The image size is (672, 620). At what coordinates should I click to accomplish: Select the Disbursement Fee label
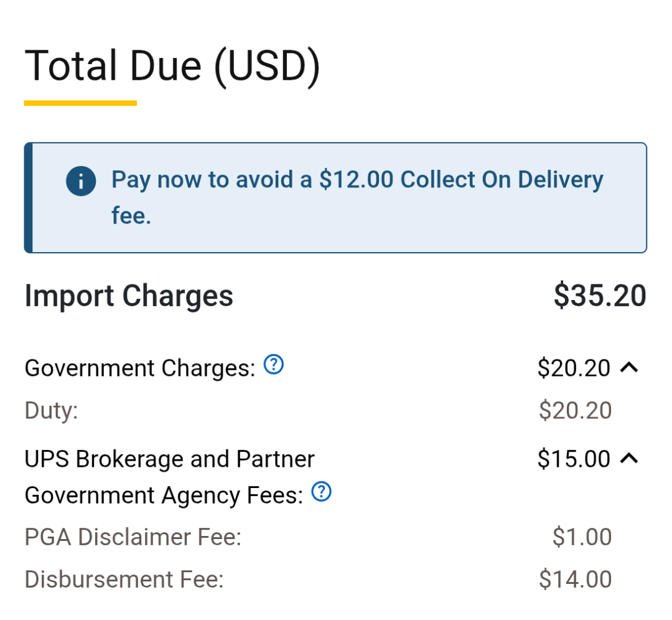124,580
